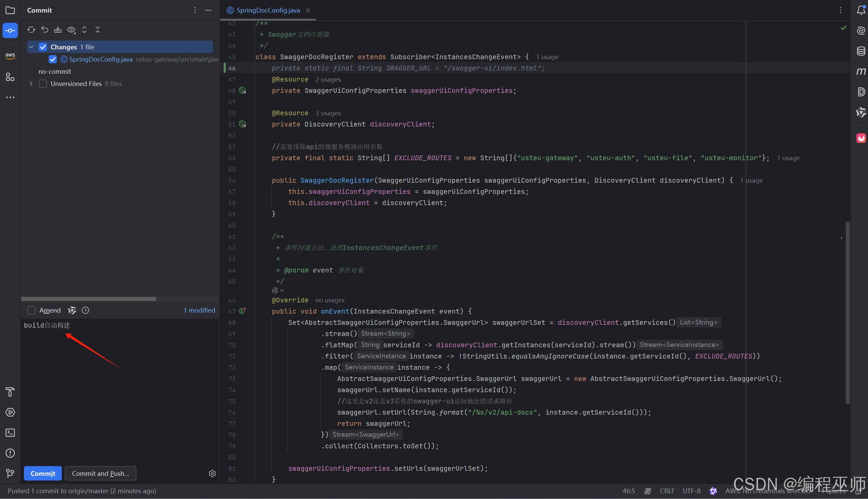Viewport: 868px width, 499px height.
Task: Collapse all changes in tree
Action: (98, 30)
